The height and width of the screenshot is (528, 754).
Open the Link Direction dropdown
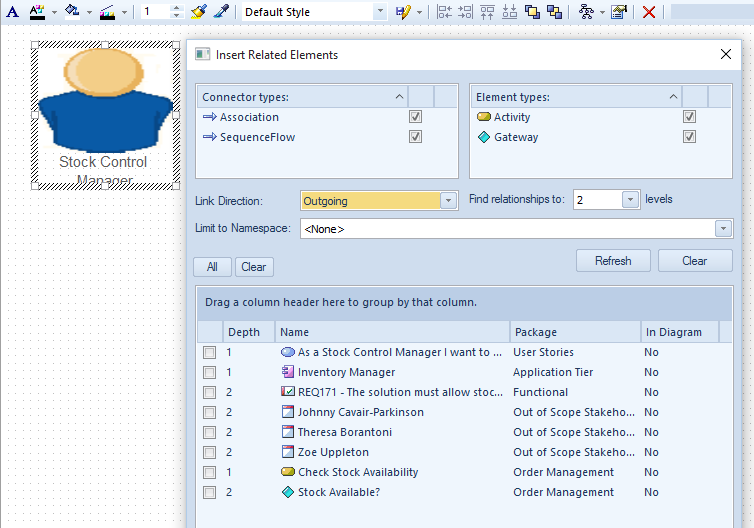click(448, 201)
